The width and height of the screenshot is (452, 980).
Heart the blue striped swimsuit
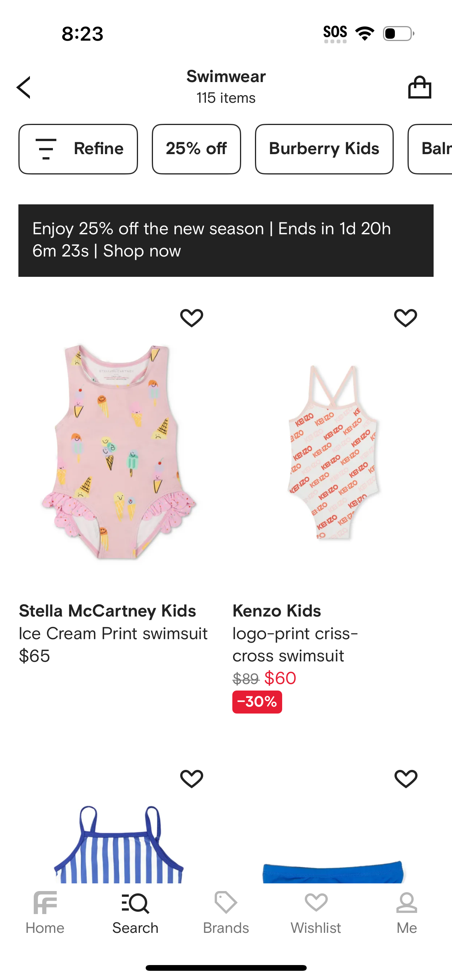coord(192,779)
